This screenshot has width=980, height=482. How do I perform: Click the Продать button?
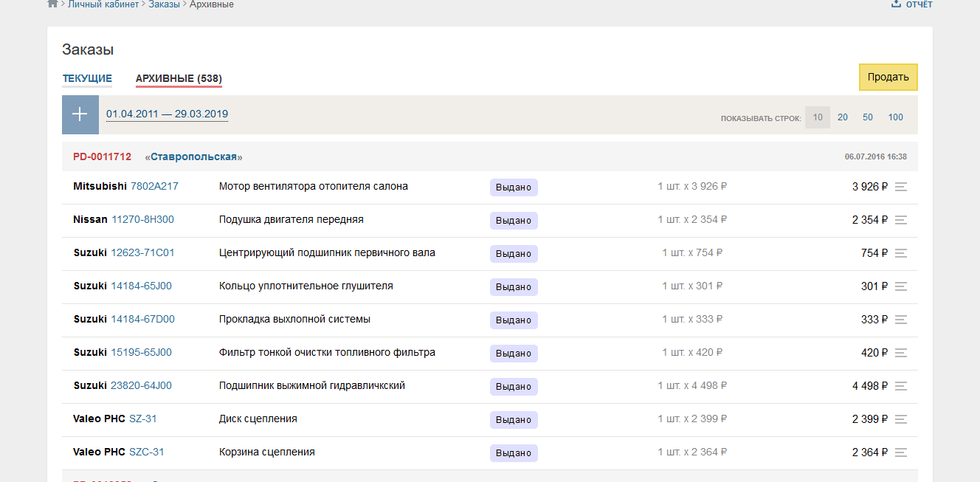coord(888,77)
